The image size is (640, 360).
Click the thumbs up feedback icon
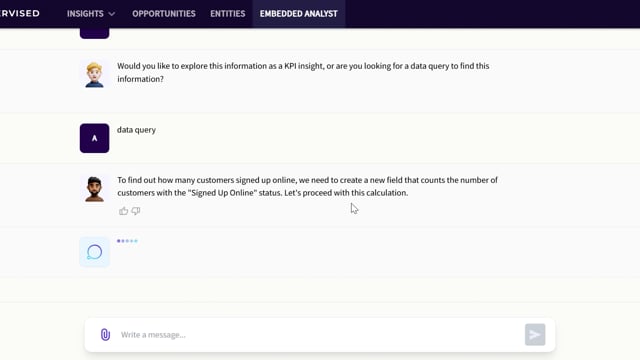123,211
